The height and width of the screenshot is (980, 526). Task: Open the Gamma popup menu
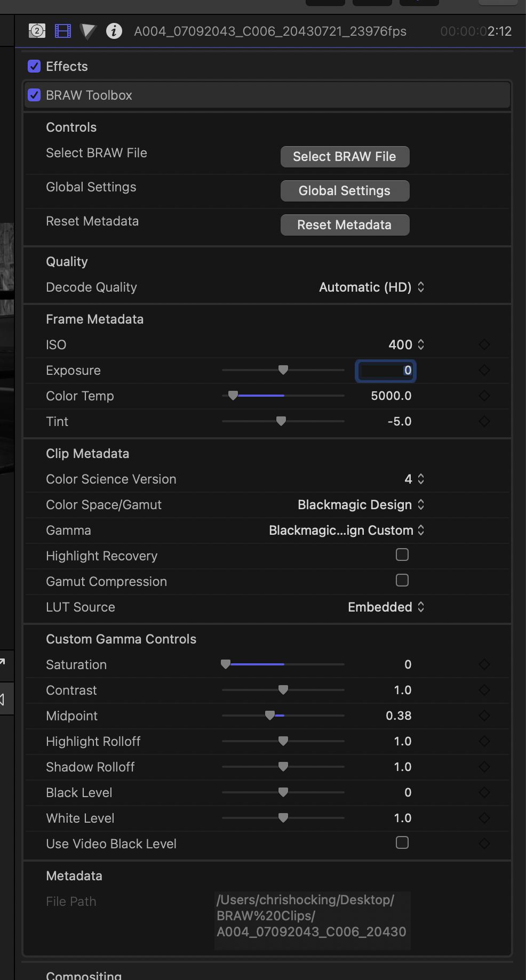pyautogui.click(x=347, y=531)
